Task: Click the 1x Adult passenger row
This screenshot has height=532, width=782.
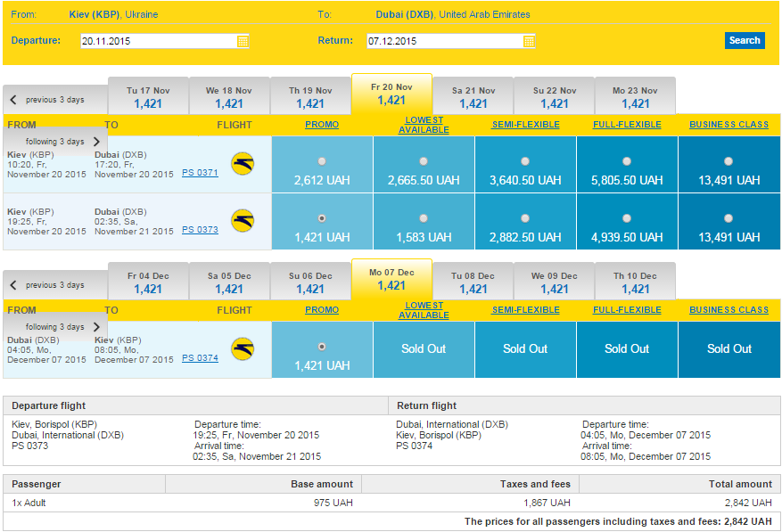Action: point(391,503)
